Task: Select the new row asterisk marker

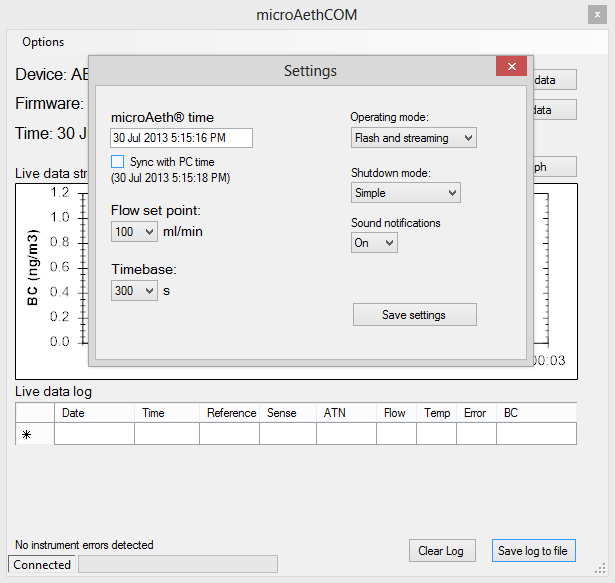Action: tap(27, 434)
